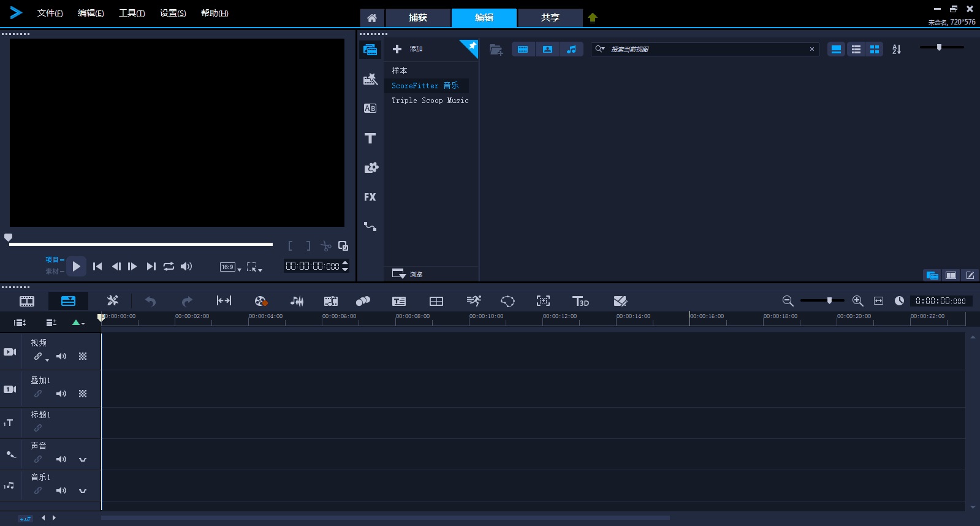Viewport: 980px width, 526px height.
Task: Mute the 视频 video track
Action: click(61, 356)
